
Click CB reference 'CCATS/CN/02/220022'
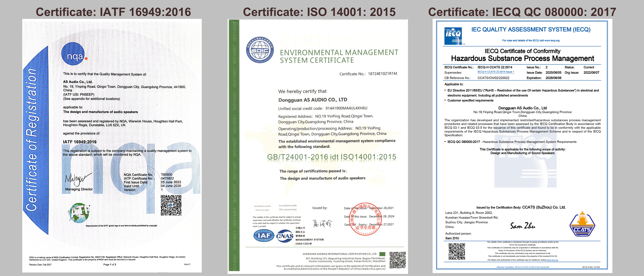pos(493,78)
